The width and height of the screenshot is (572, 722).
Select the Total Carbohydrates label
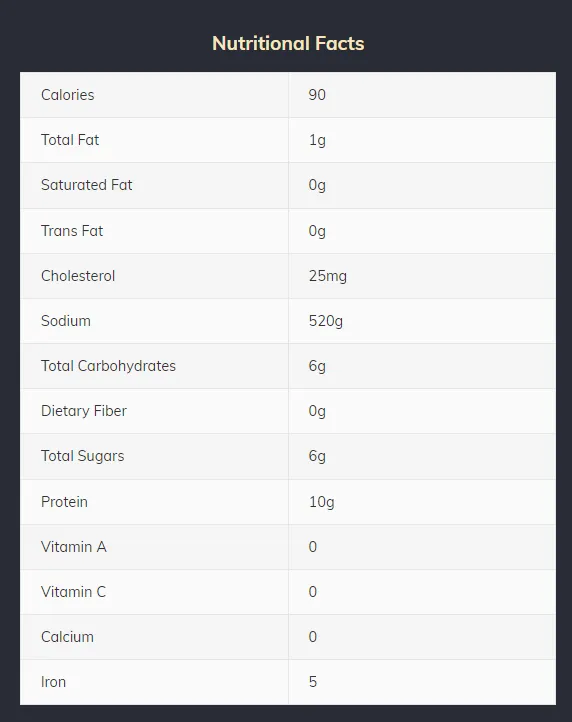(108, 366)
